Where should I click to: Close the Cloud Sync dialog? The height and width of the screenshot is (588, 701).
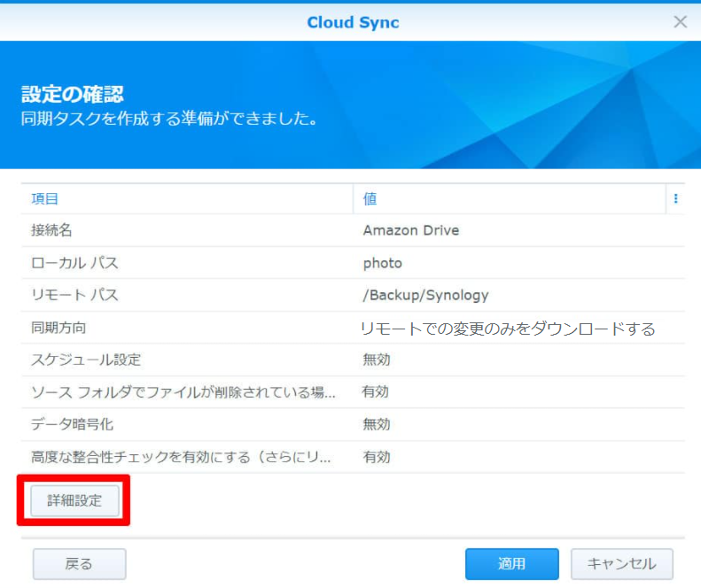click(x=680, y=22)
